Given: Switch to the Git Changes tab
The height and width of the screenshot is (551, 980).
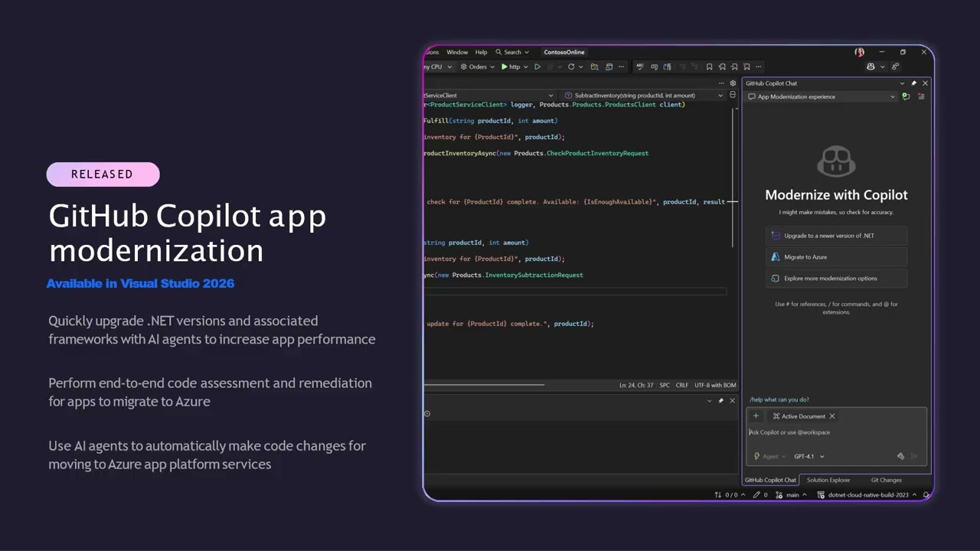Looking at the screenshot, I should (x=886, y=480).
